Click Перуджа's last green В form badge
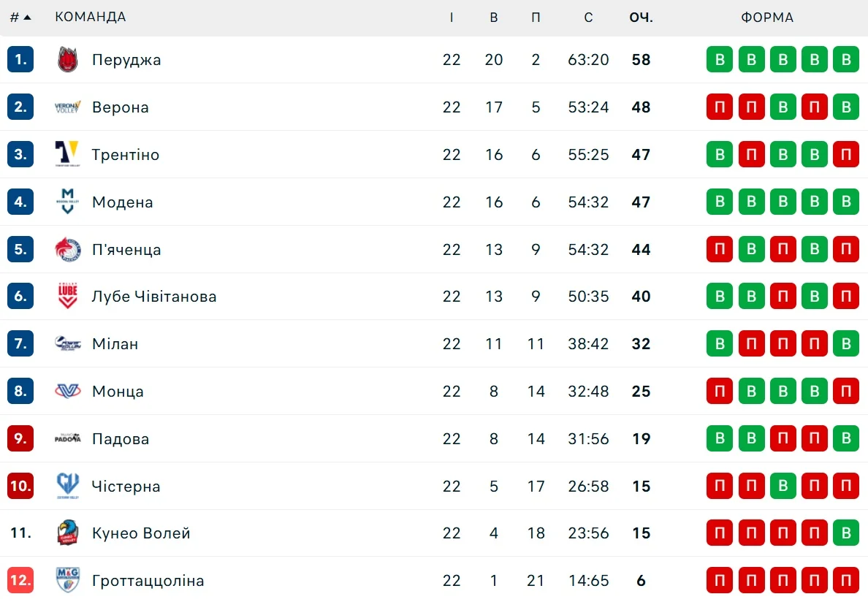 point(845,60)
